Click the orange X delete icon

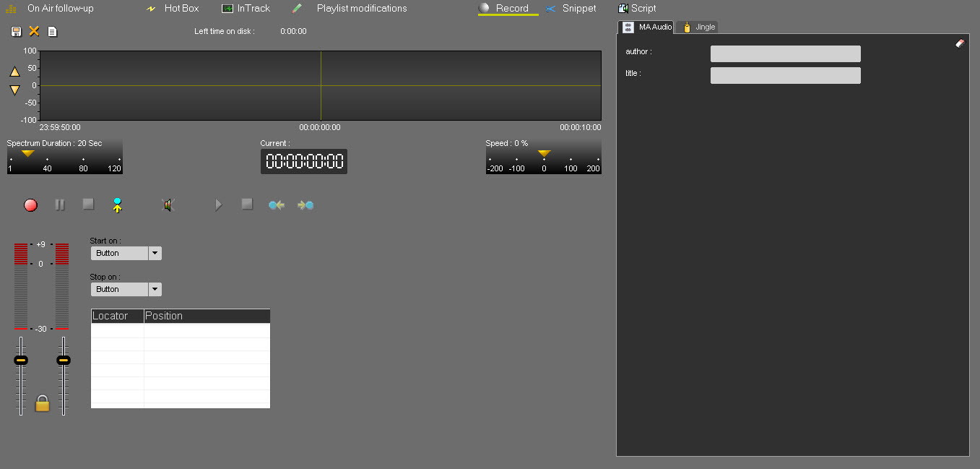[x=34, y=31]
